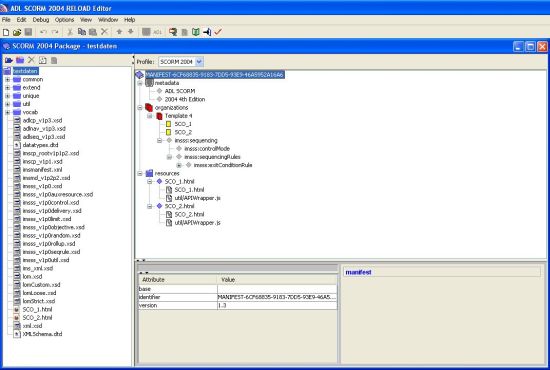Collapse the organizations tree node
550x370 pixels.
tap(140, 108)
